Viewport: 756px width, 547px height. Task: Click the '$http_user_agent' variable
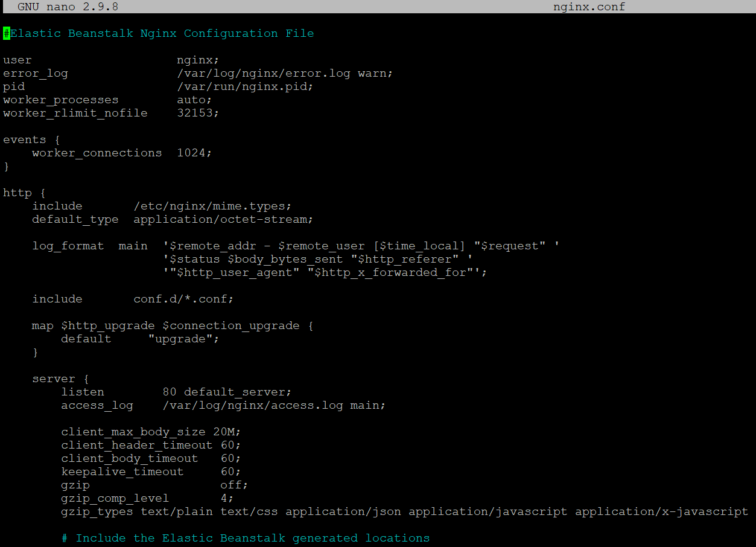[x=238, y=272]
